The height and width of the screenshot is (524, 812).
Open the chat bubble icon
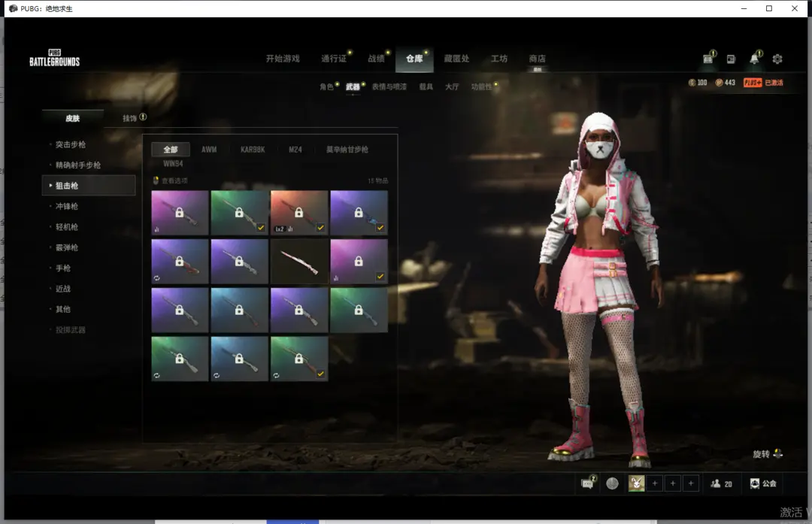coord(587,483)
